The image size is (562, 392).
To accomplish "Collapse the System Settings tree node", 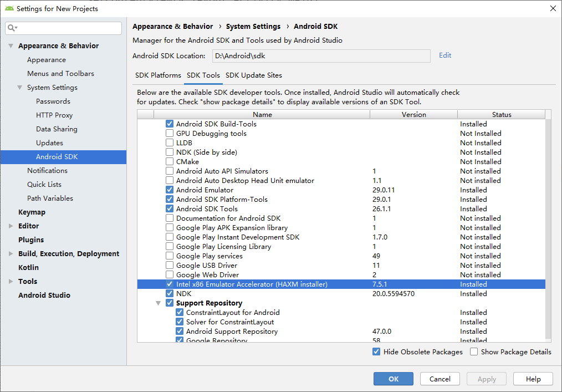I will pos(20,88).
